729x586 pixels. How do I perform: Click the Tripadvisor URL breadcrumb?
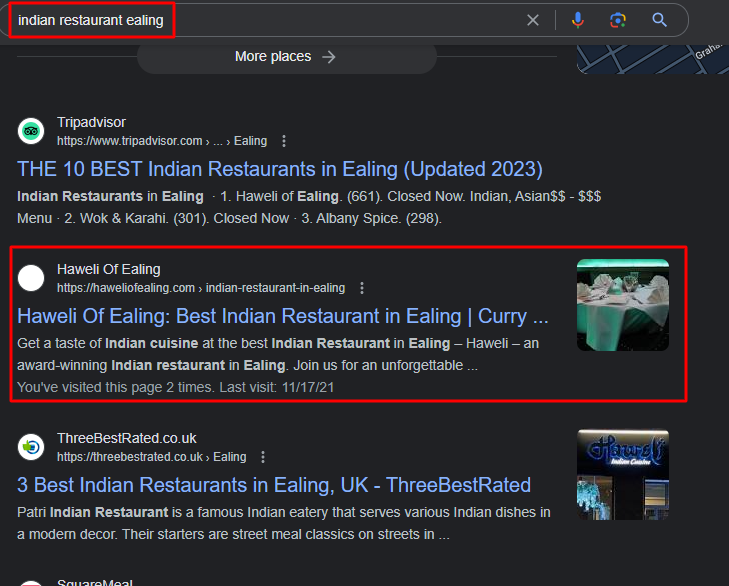tap(162, 141)
